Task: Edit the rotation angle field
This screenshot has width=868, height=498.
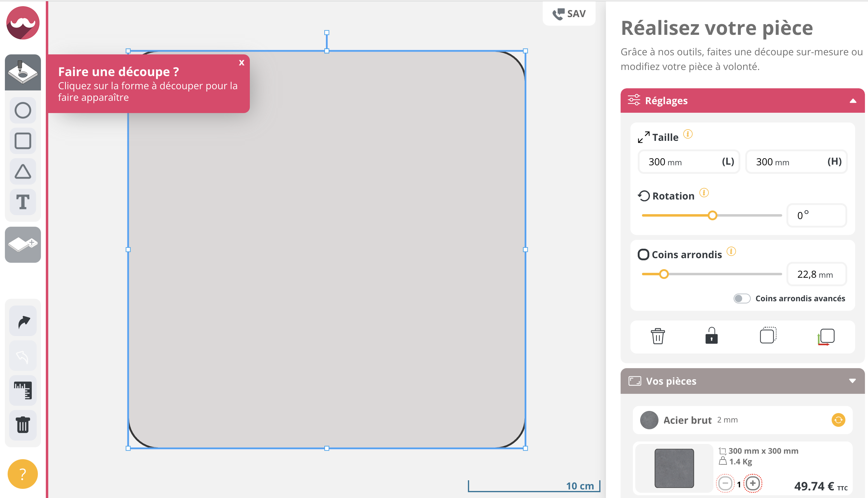Action: 817,215
